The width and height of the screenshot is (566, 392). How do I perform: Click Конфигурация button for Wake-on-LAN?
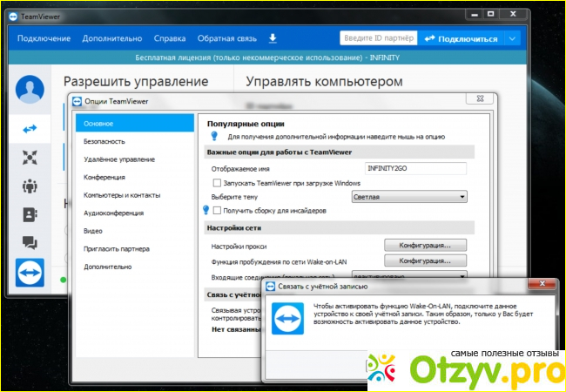(426, 260)
